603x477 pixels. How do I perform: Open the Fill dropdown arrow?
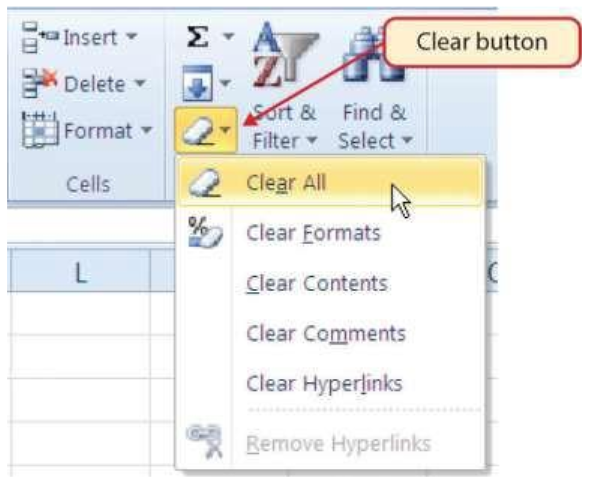225,83
